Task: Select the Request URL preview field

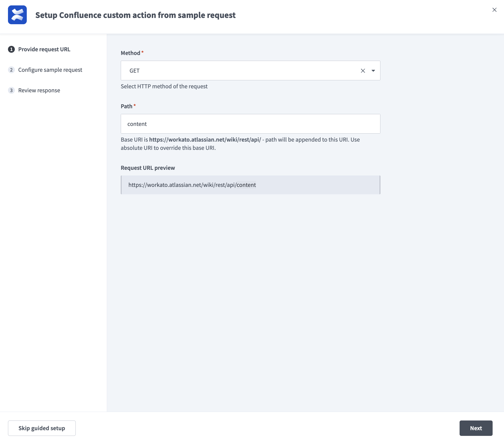Action: pos(250,185)
